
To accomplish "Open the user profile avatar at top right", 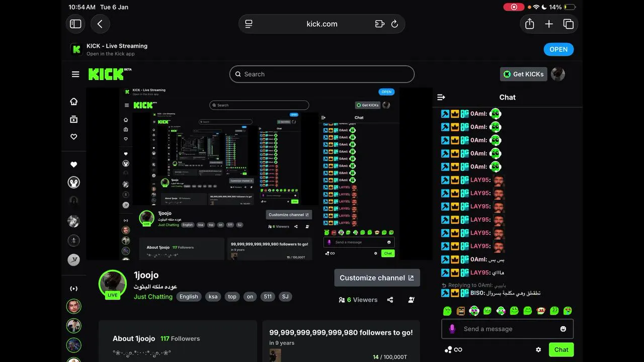I will [558, 74].
